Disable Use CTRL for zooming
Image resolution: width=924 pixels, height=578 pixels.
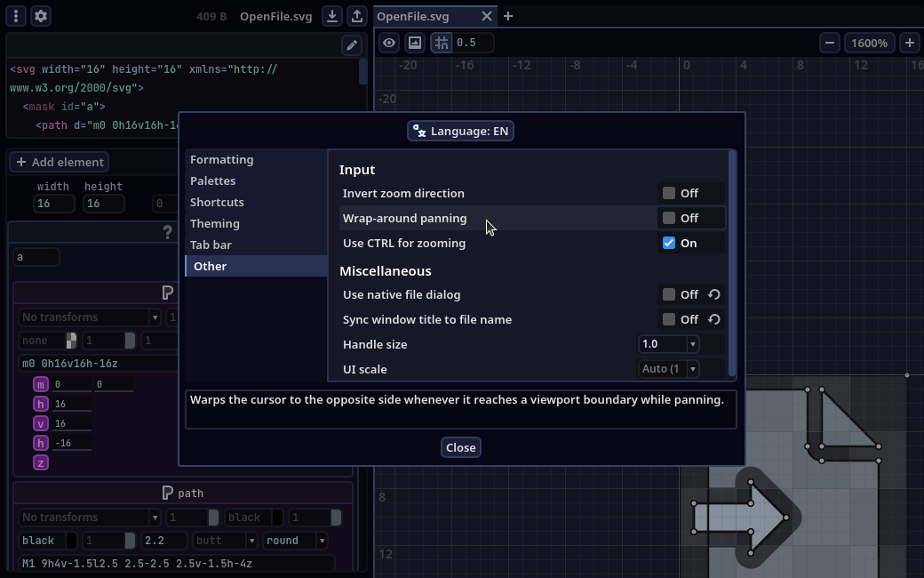tap(669, 243)
